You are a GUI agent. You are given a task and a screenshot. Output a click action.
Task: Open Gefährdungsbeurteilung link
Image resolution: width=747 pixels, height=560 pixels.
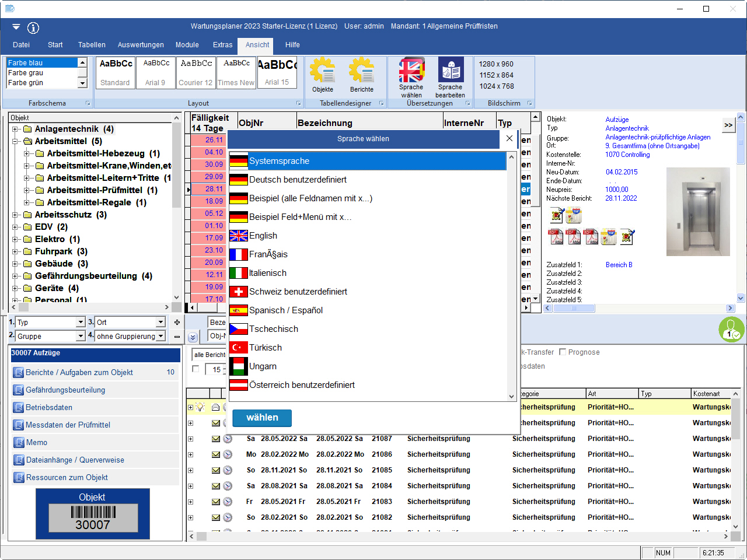pyautogui.click(x=65, y=390)
